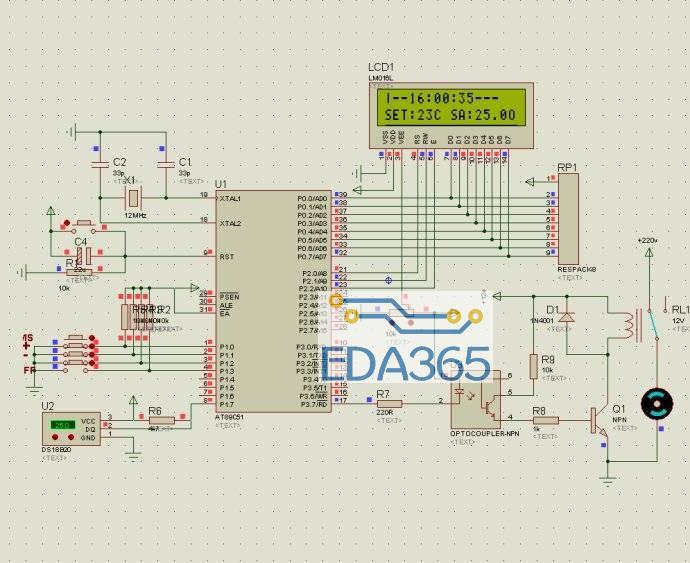Select the NPN transistor Q1
The image size is (690, 563).
click(599, 419)
